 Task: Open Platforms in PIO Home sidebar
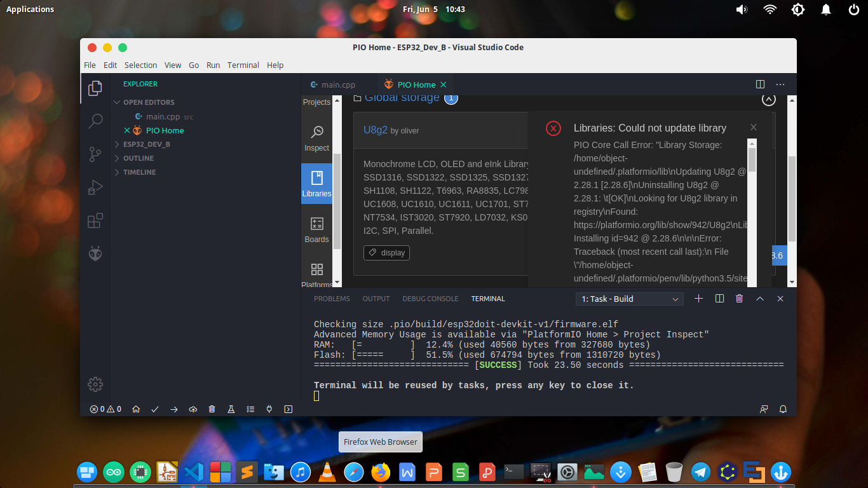click(316, 275)
